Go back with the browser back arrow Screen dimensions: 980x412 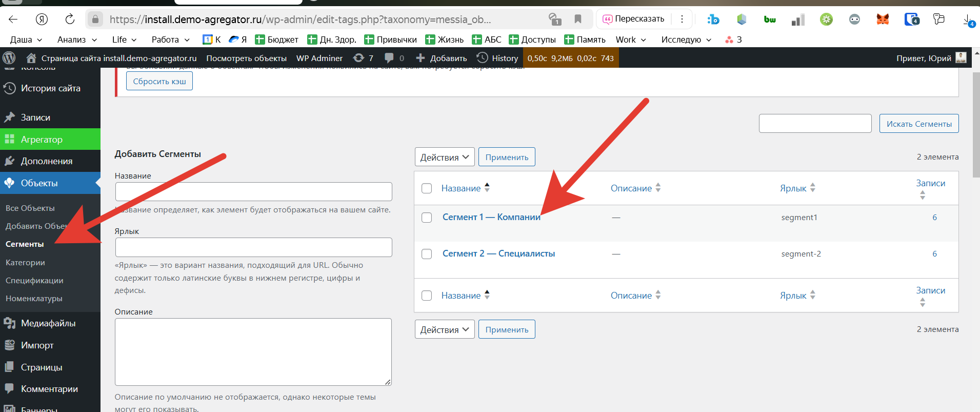pyautogui.click(x=13, y=19)
